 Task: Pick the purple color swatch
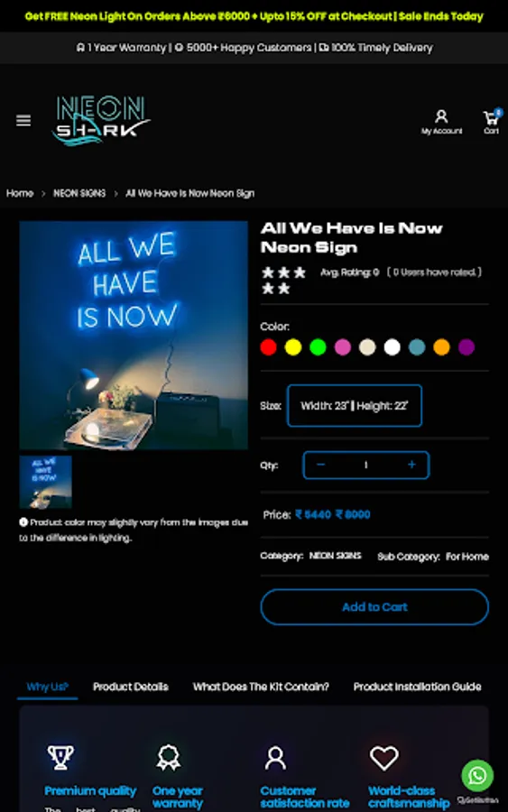466,347
